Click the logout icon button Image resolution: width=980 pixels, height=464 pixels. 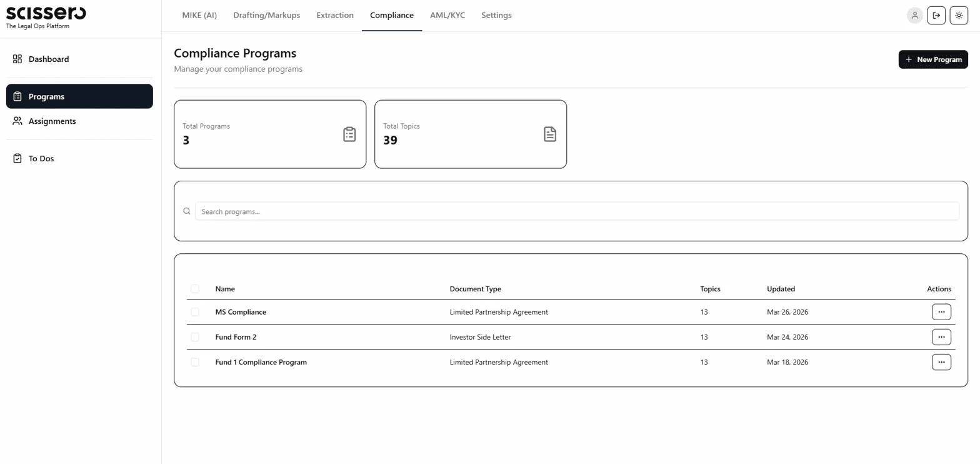pyautogui.click(x=936, y=16)
